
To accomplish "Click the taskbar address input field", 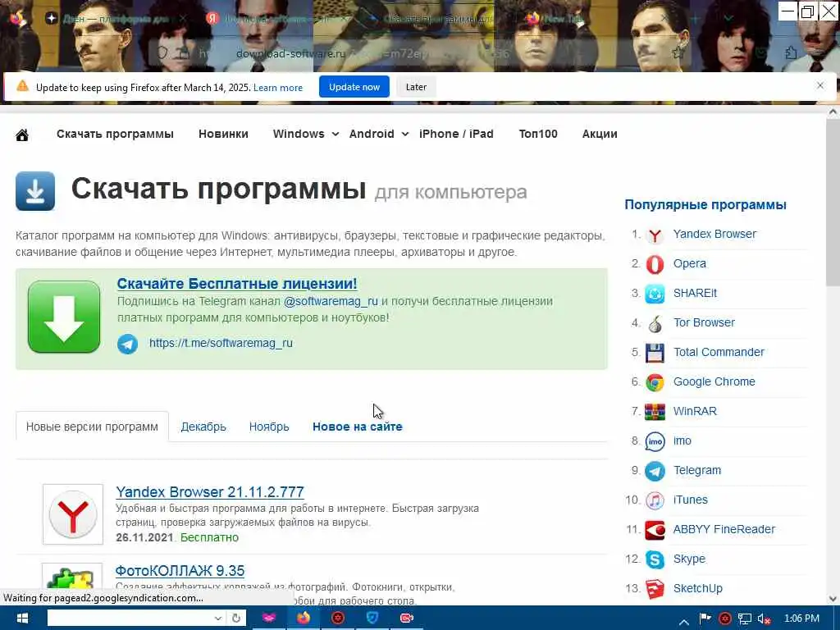I will click(x=130, y=619).
